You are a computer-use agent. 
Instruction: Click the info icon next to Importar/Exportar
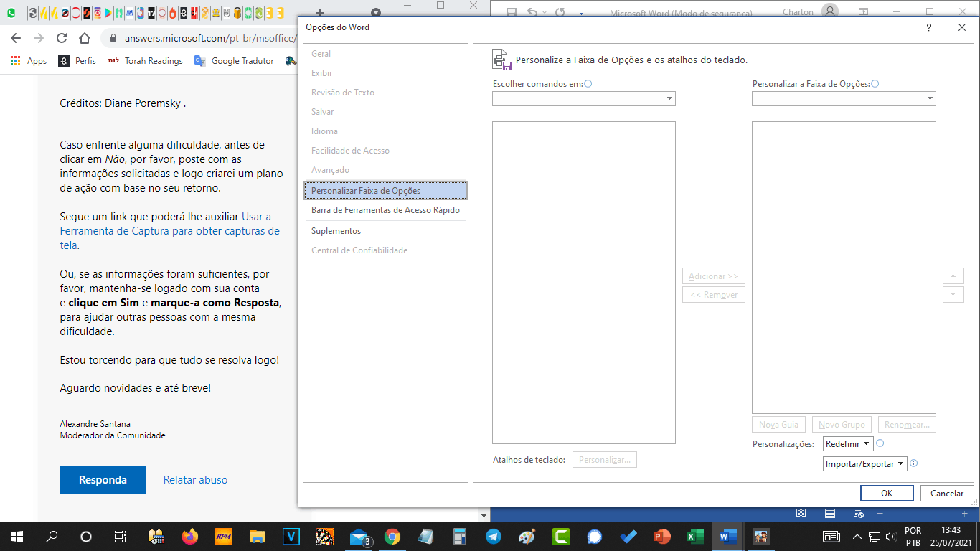coord(914,463)
